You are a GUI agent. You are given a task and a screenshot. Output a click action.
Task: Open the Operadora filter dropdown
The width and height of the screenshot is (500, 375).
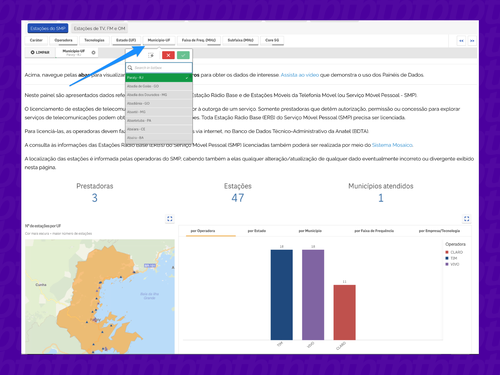coord(63,40)
